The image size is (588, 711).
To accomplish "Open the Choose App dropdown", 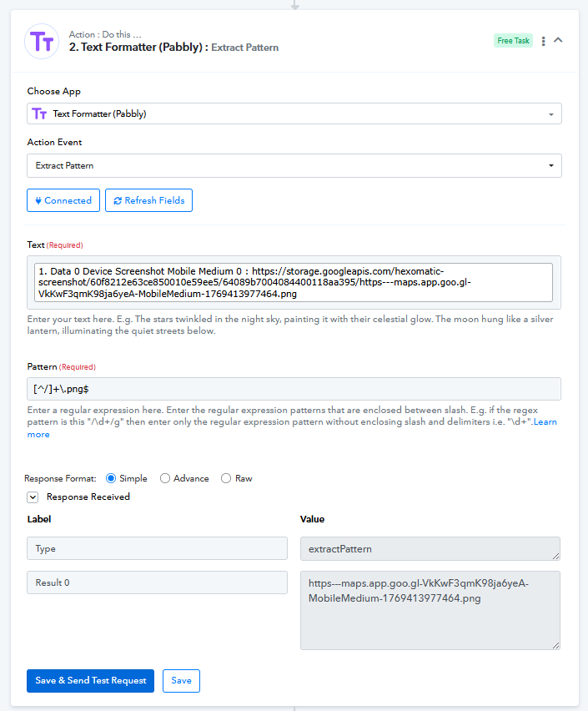I will tap(294, 113).
